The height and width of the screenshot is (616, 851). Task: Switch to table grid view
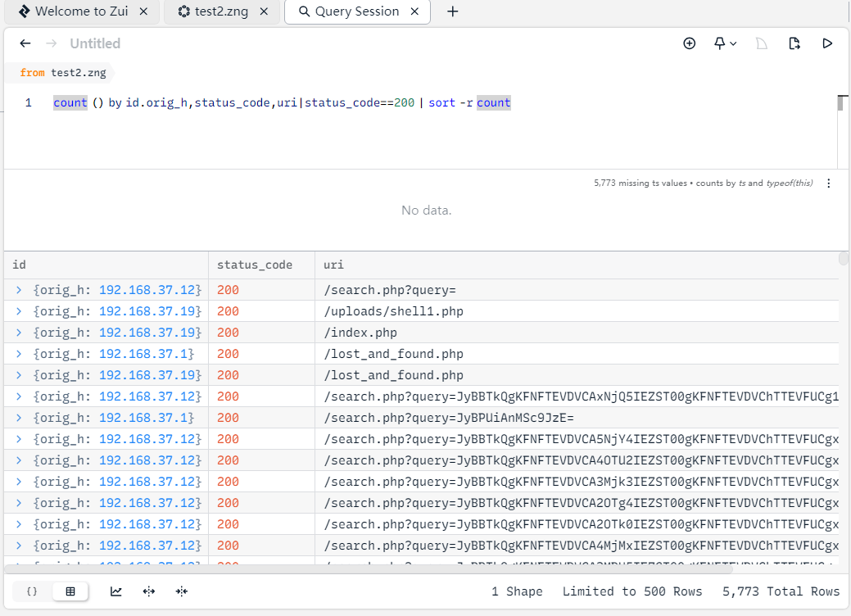click(70, 591)
